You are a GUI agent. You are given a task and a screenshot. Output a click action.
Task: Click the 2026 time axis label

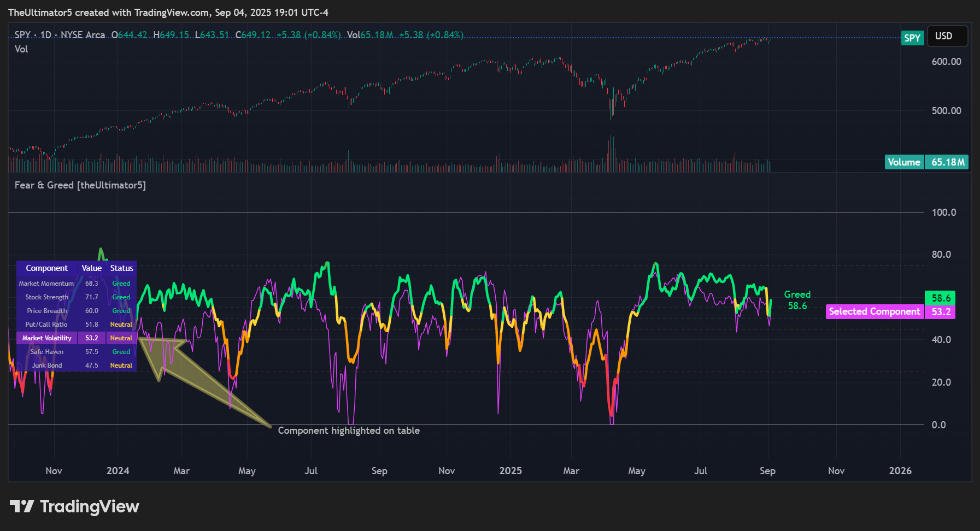pyautogui.click(x=900, y=471)
